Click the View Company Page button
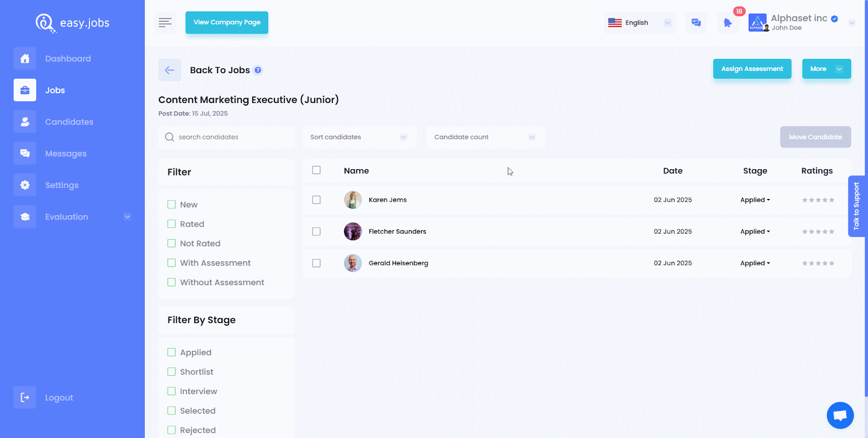This screenshot has width=868, height=438. [x=227, y=23]
